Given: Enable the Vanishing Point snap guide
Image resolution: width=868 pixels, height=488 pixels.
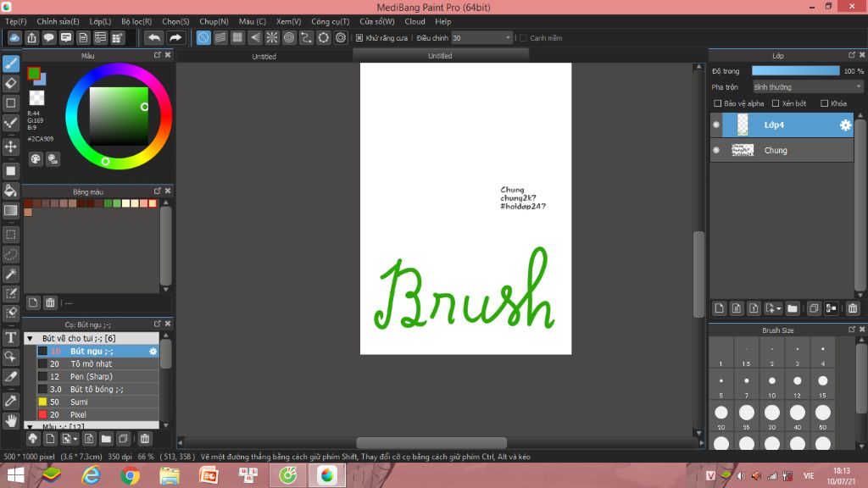Looking at the screenshot, I should click(254, 37).
